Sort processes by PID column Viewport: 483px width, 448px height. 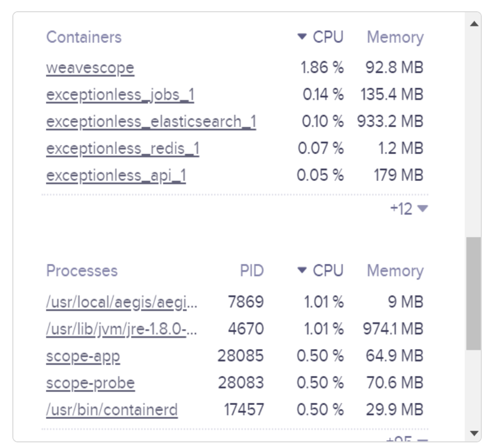click(x=252, y=271)
